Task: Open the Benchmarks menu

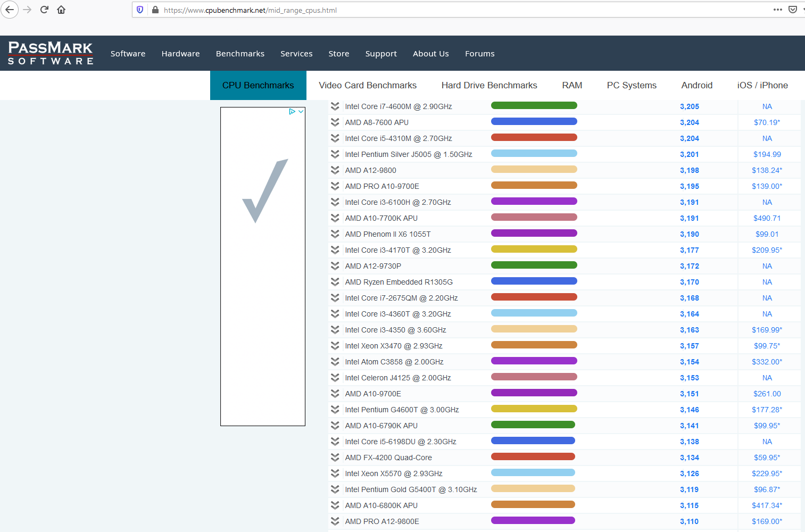Action: (x=240, y=54)
